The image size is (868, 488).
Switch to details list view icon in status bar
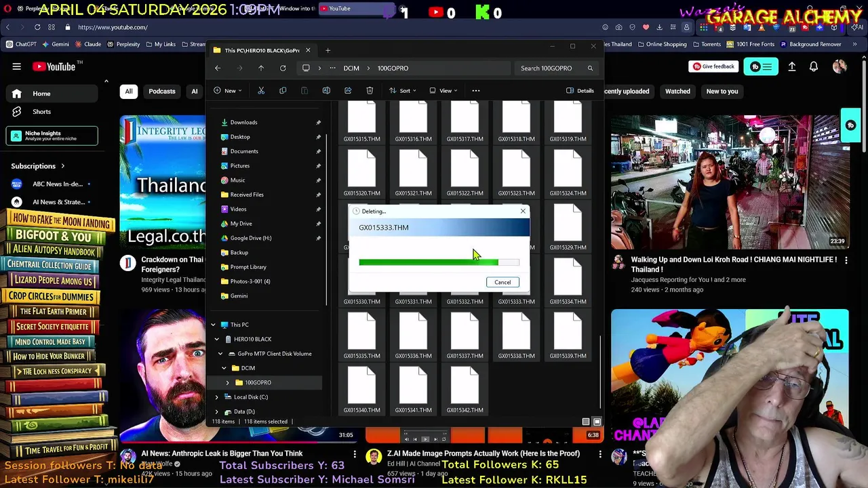(586, 422)
